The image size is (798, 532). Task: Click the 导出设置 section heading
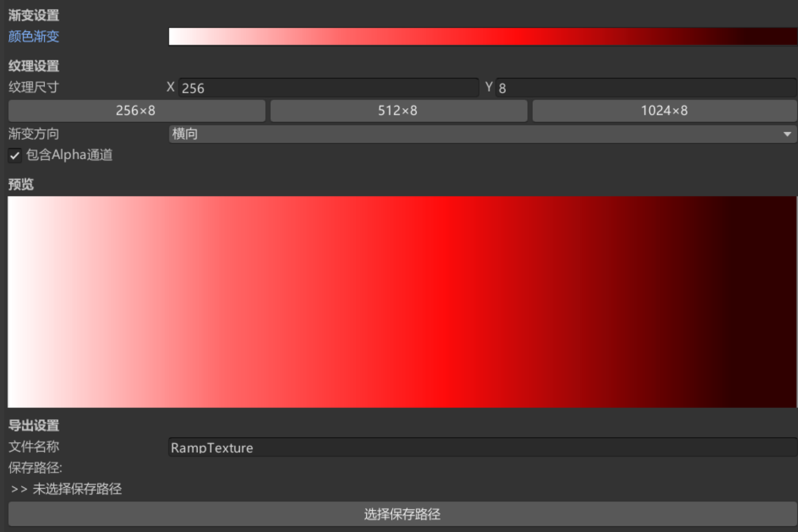click(x=34, y=426)
